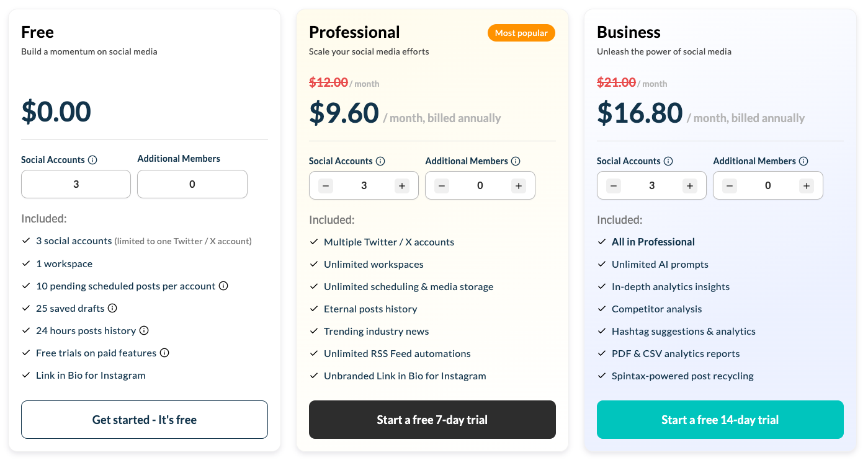Increase Business plan social accounts with plus
Image resolution: width=868 pixels, height=463 pixels.
[x=690, y=185]
